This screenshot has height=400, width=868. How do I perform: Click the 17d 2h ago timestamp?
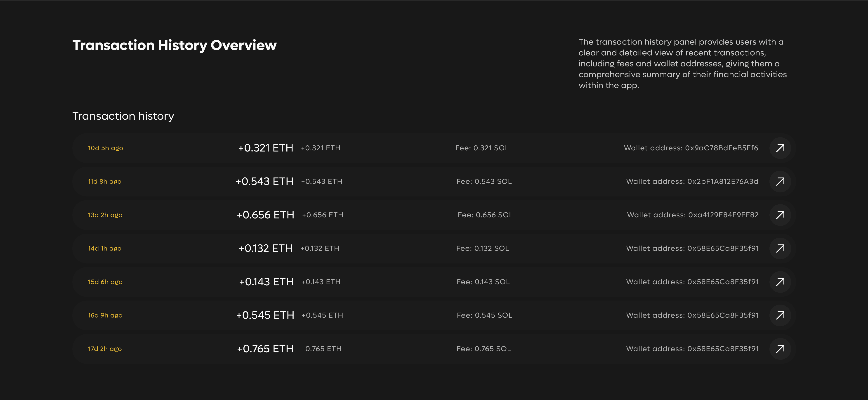105,349
